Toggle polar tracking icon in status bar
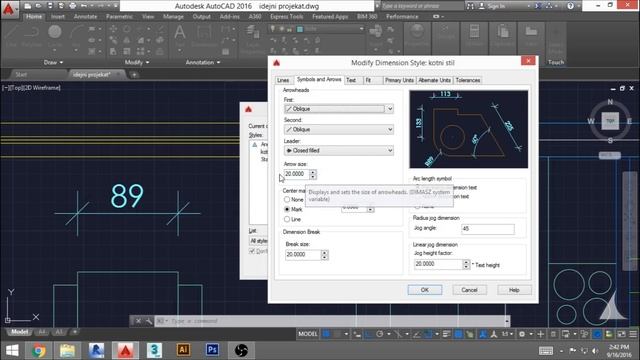 [x=380, y=334]
